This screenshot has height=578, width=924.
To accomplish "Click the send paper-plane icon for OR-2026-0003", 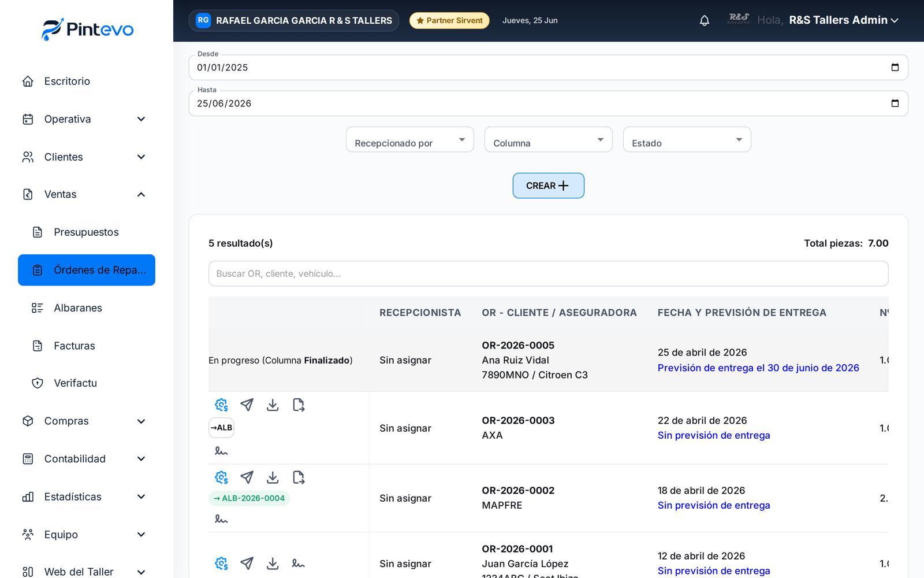I will (247, 405).
